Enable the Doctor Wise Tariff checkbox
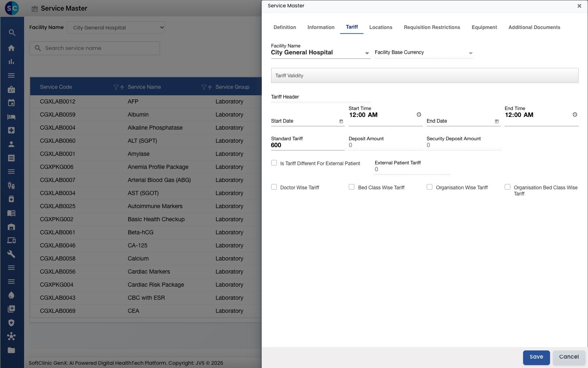This screenshot has height=368, width=588. [274, 187]
